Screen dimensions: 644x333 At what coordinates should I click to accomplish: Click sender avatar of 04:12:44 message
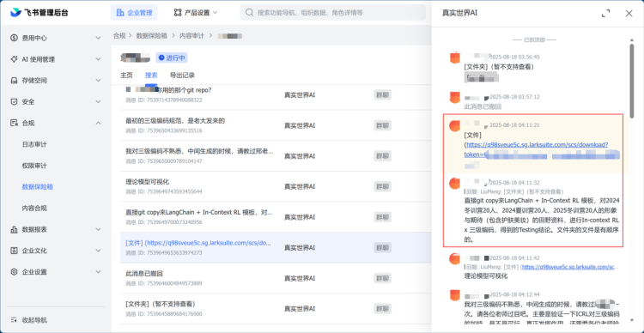pyautogui.click(x=454, y=295)
